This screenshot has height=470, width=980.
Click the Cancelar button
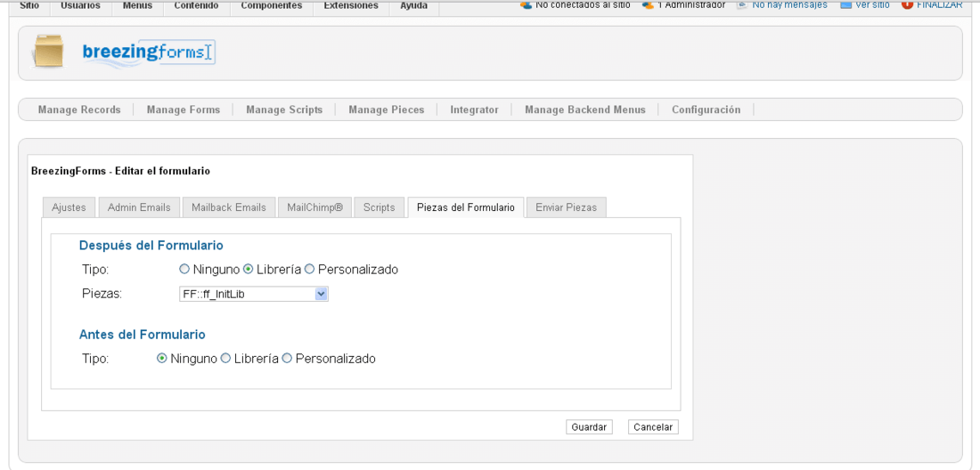click(x=653, y=427)
